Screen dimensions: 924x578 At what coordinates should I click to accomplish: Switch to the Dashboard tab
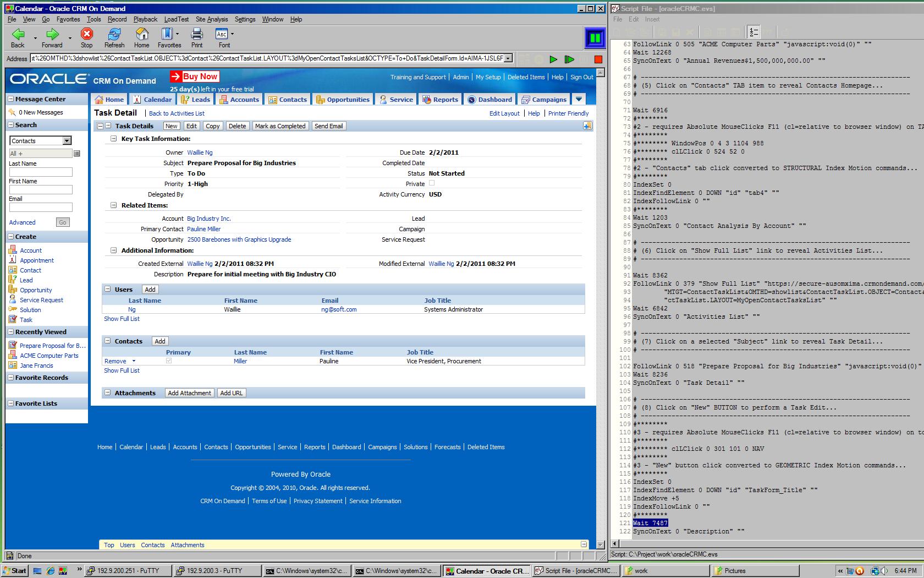click(490, 100)
